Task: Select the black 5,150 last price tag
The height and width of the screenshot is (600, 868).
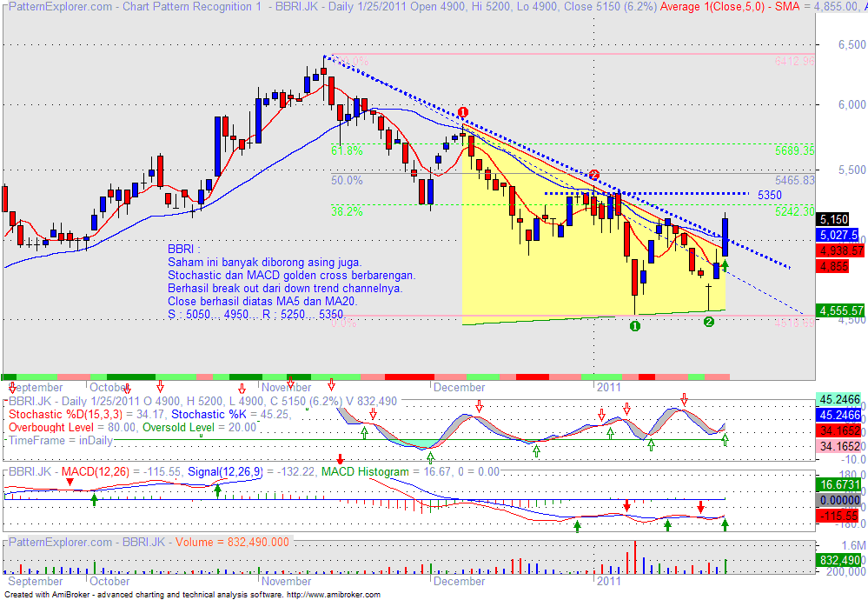Action: click(834, 219)
